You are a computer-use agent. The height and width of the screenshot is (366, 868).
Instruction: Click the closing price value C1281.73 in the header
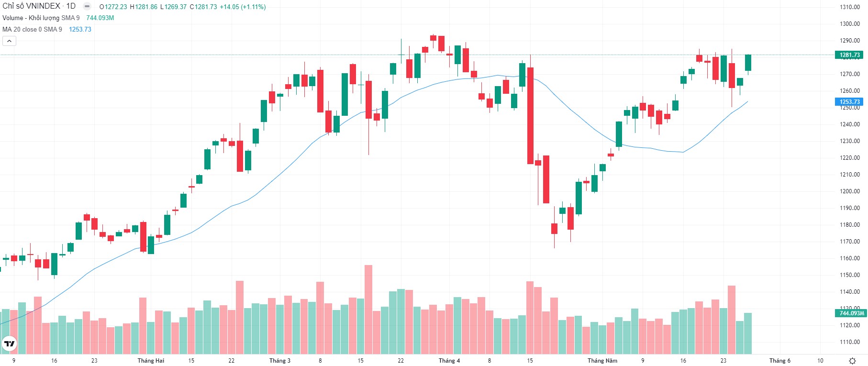203,7
